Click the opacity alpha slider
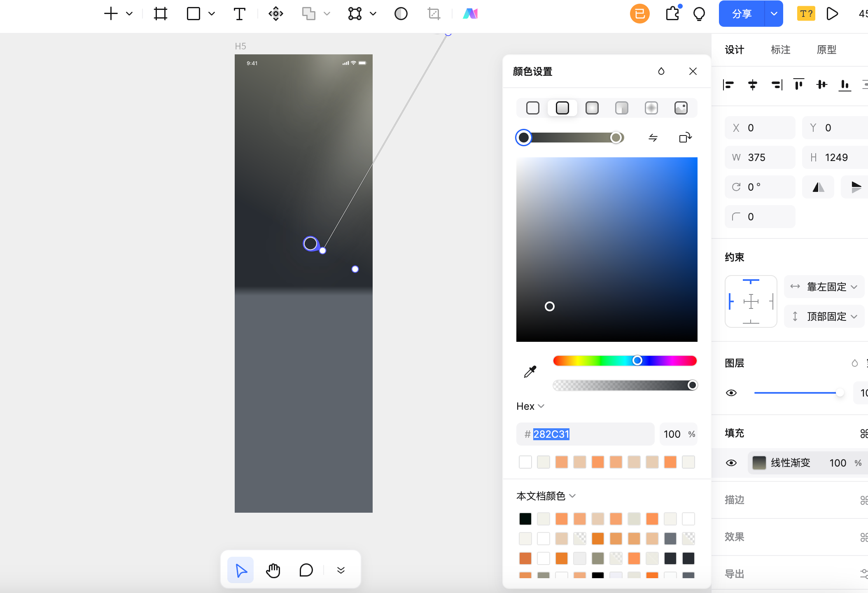868x593 pixels. tap(625, 385)
